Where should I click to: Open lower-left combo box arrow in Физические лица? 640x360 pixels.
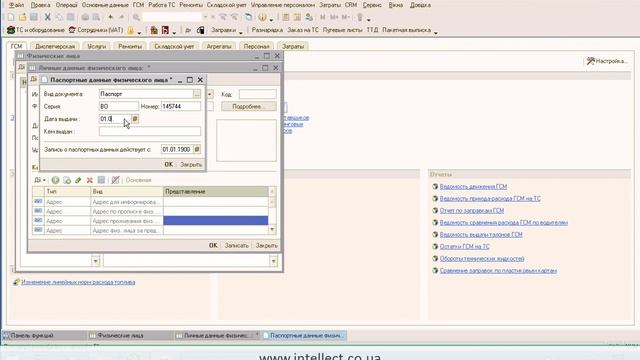click(x=96, y=261)
